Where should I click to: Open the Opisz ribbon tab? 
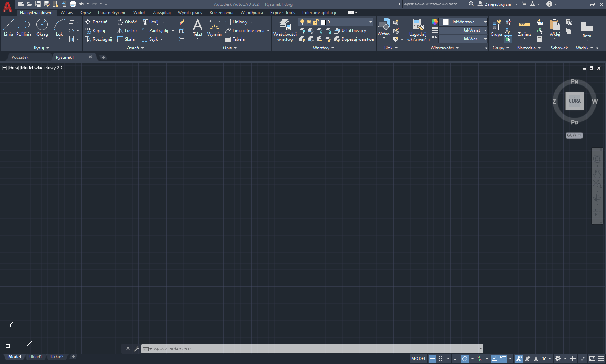tap(85, 13)
